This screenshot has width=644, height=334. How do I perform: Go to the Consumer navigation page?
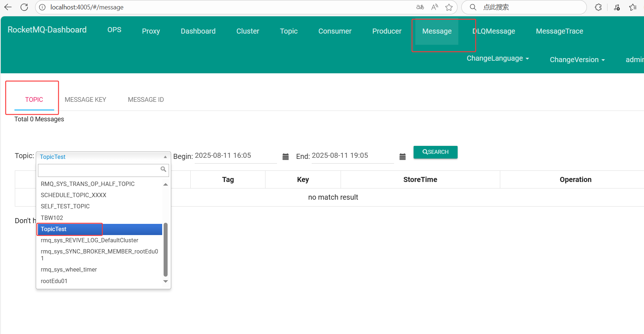334,31
